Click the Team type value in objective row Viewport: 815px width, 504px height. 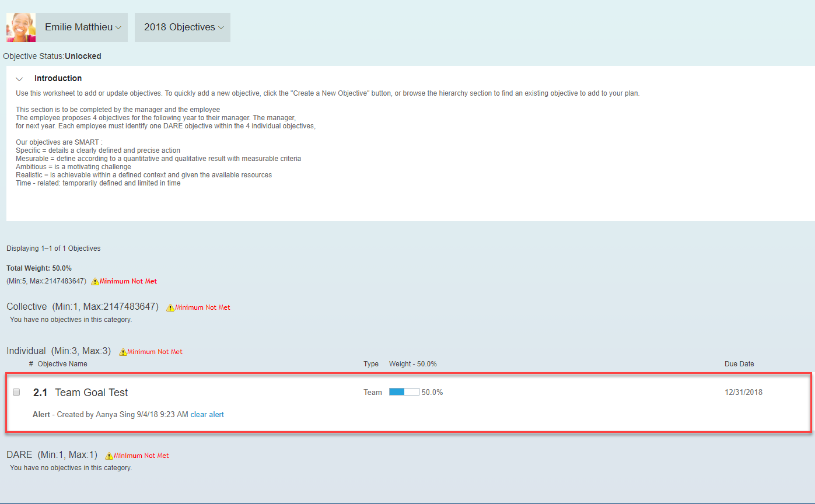coord(373,392)
